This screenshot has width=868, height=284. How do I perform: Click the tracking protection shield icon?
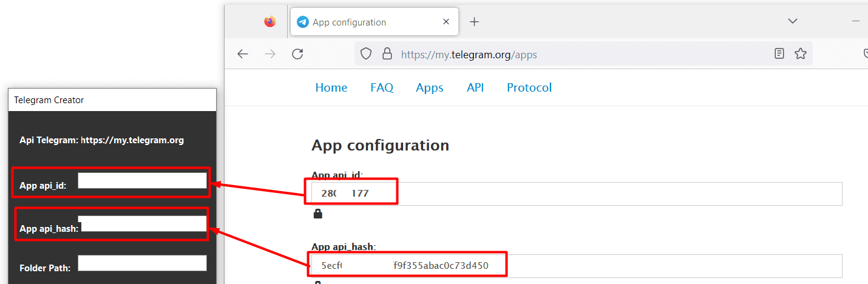[x=366, y=54]
